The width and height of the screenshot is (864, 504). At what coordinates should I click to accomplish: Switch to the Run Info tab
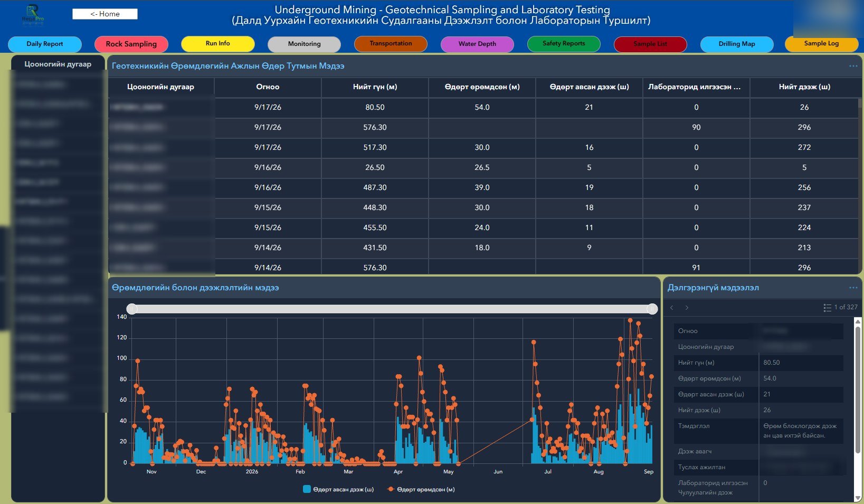[x=218, y=44]
